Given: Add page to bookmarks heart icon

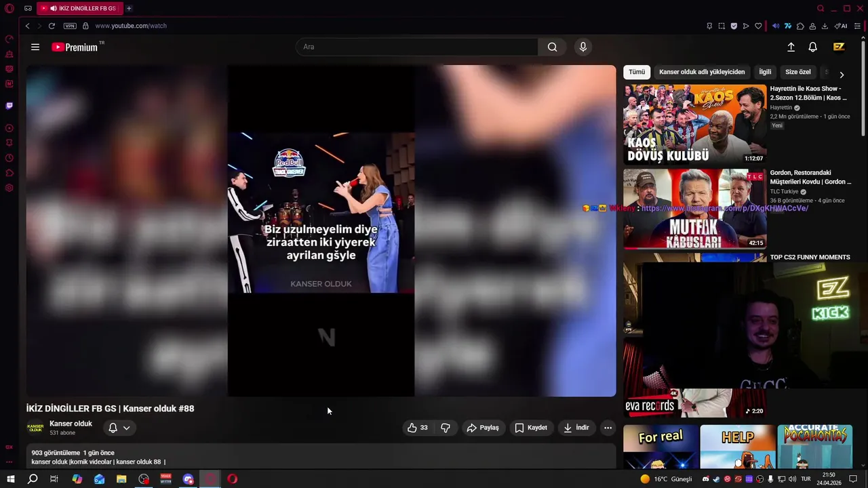Looking at the screenshot, I should [758, 26].
